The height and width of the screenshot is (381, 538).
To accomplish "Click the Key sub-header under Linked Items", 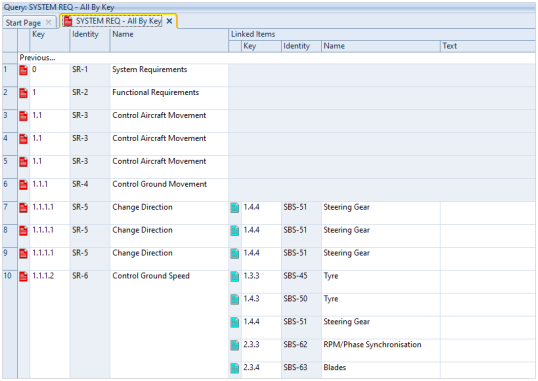I will pyautogui.click(x=261, y=46).
